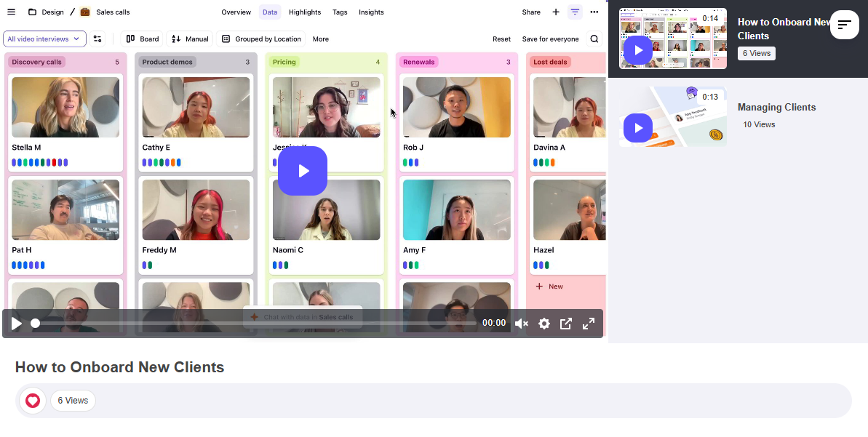Switch to the Overview tab
Viewport: 868px width, 437px height.
point(236,12)
